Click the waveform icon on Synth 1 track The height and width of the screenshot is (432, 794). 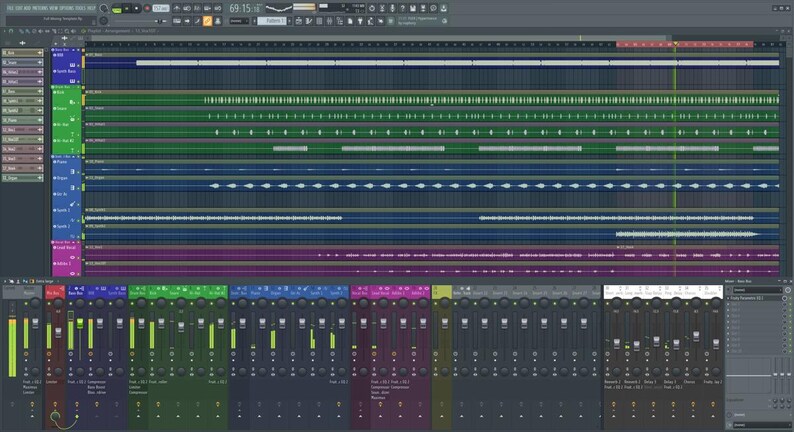click(72, 220)
